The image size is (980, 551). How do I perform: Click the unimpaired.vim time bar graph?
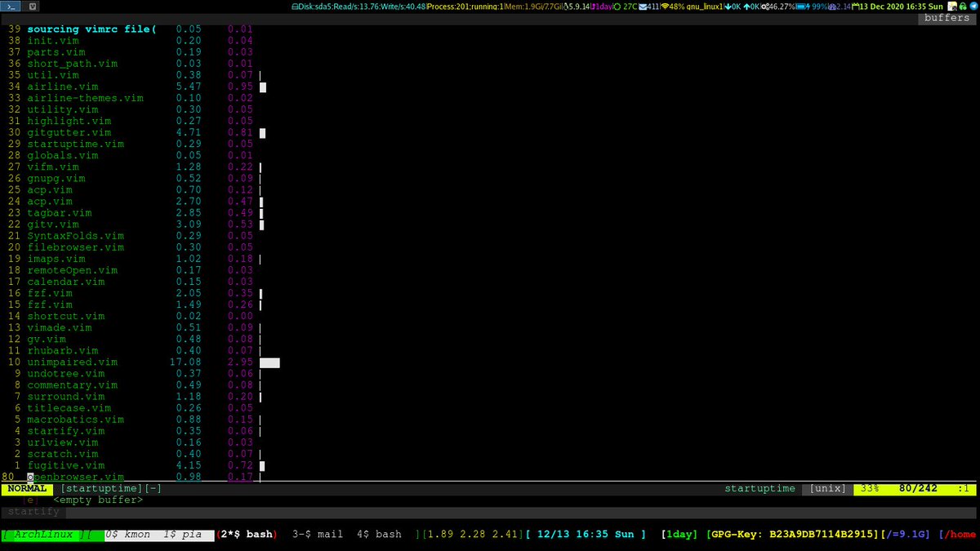pyautogui.click(x=269, y=362)
